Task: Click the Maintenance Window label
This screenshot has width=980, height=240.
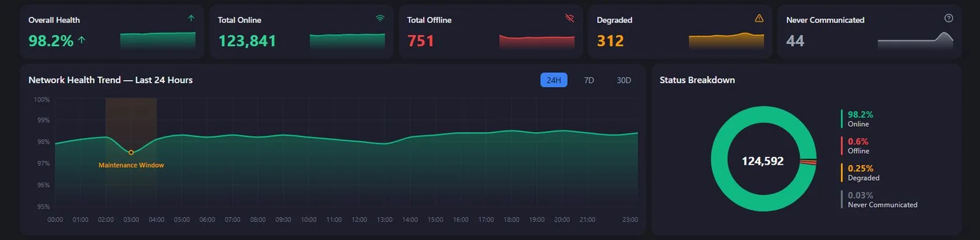Action: [131, 165]
